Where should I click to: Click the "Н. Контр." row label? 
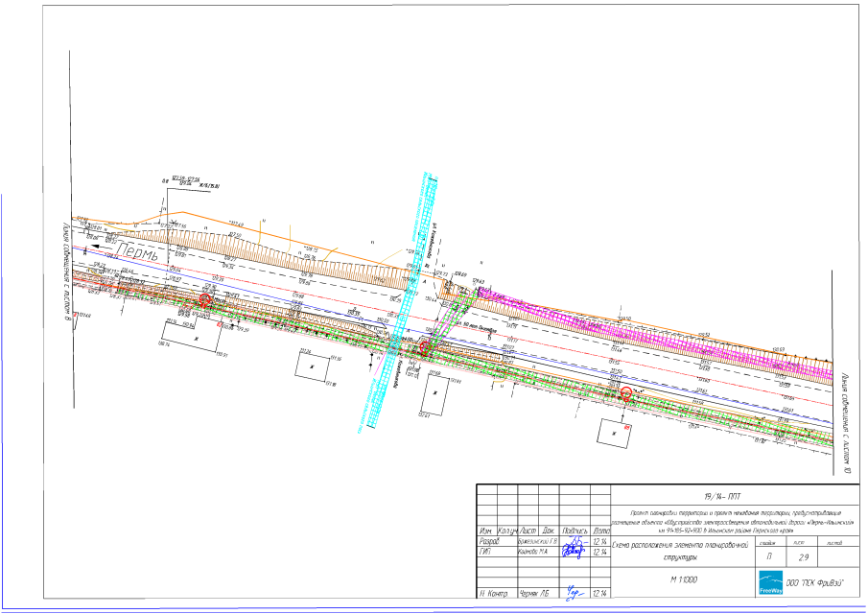point(491,593)
